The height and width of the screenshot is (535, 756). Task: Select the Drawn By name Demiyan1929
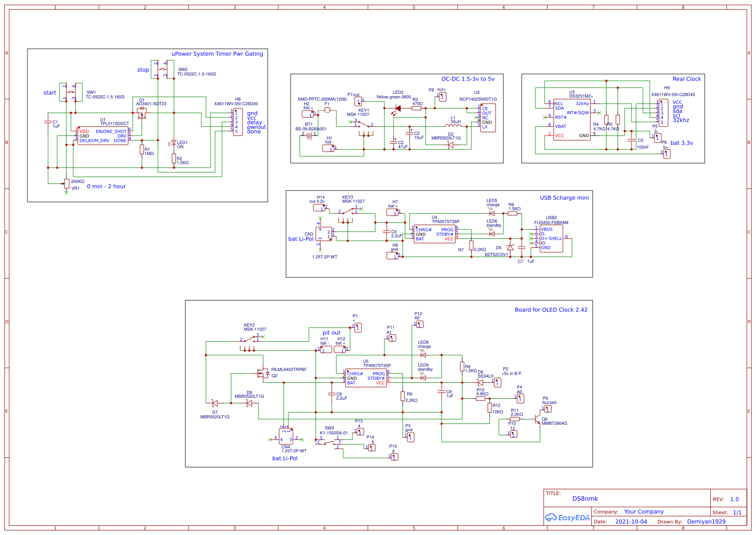click(x=706, y=521)
